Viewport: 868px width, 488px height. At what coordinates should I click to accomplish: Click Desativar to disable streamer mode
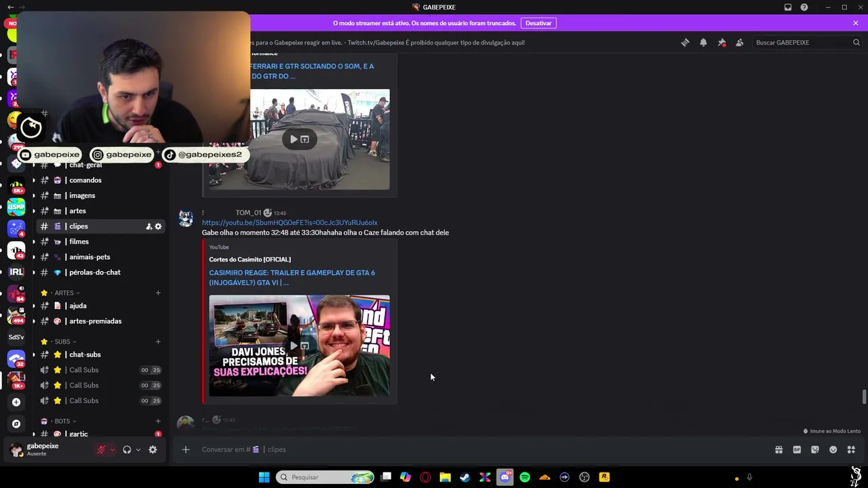[x=538, y=23]
